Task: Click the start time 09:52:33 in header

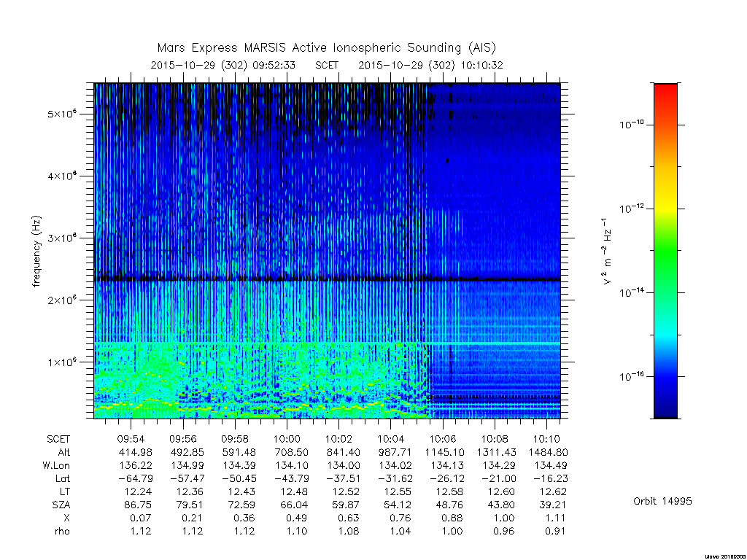Action: (x=274, y=65)
